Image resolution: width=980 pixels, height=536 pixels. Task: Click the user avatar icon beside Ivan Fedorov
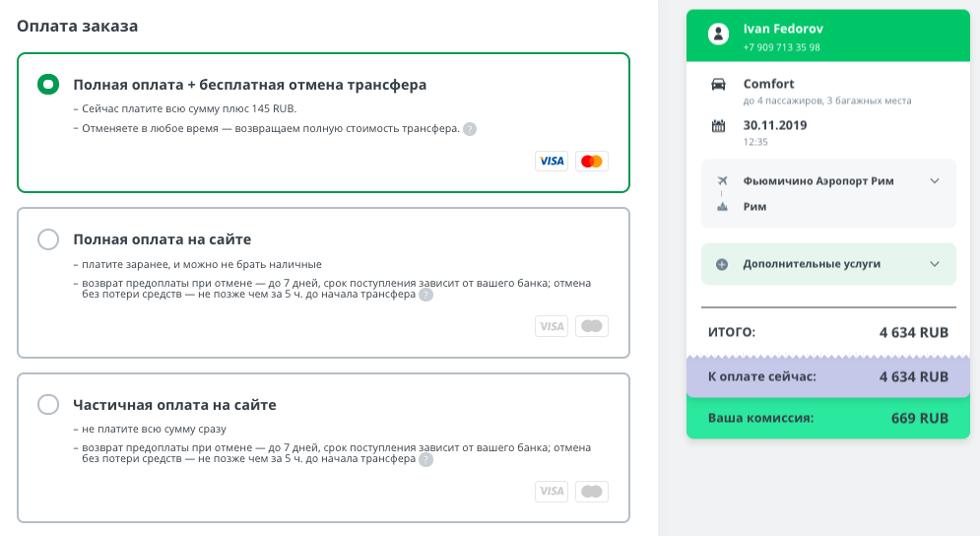[717, 34]
